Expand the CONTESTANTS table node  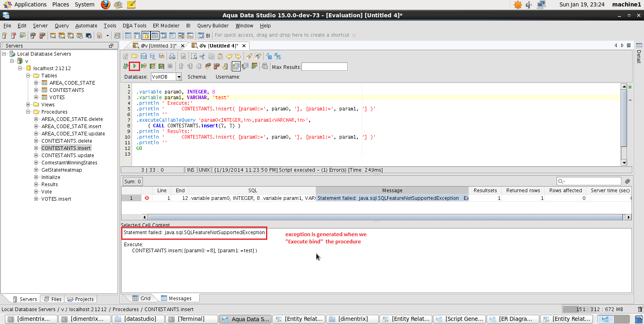(36, 90)
